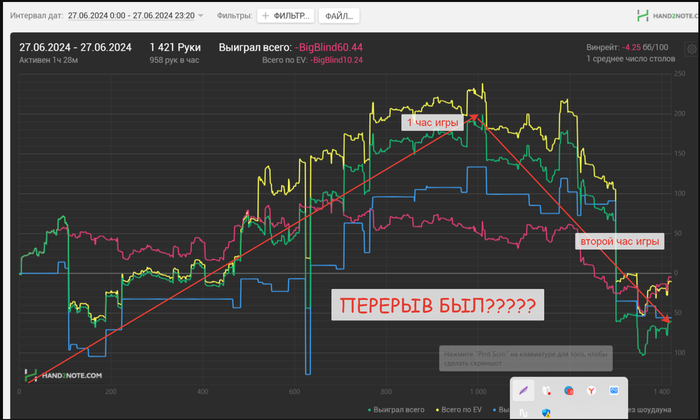Click the green Выиграл всего legend dot
Viewport: 700px width, 420px height.
[x=369, y=410]
